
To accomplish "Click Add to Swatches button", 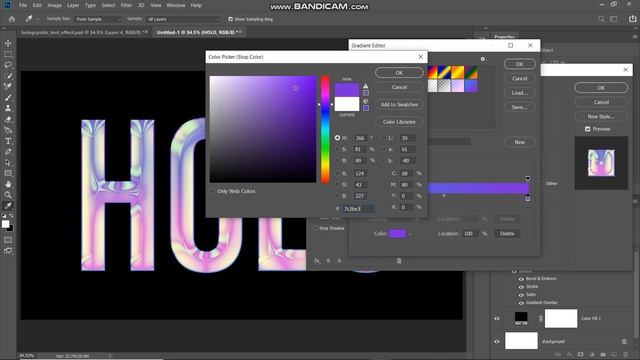I will tap(399, 104).
